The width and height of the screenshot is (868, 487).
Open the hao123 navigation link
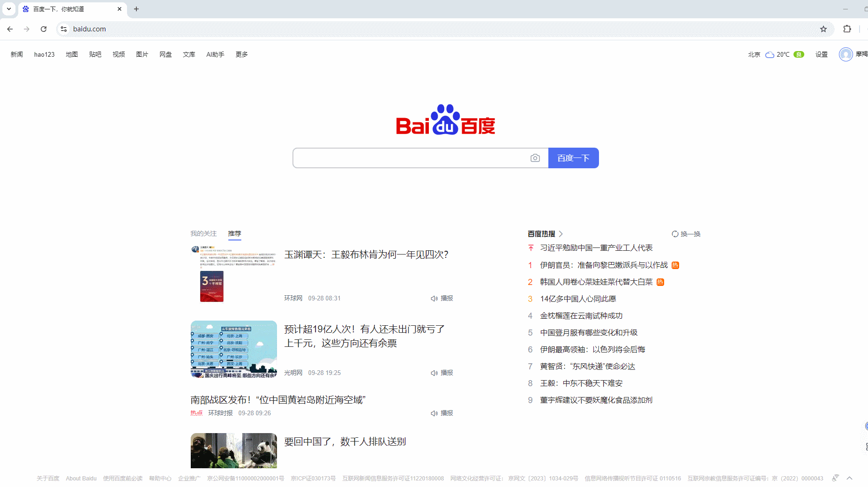click(x=45, y=54)
